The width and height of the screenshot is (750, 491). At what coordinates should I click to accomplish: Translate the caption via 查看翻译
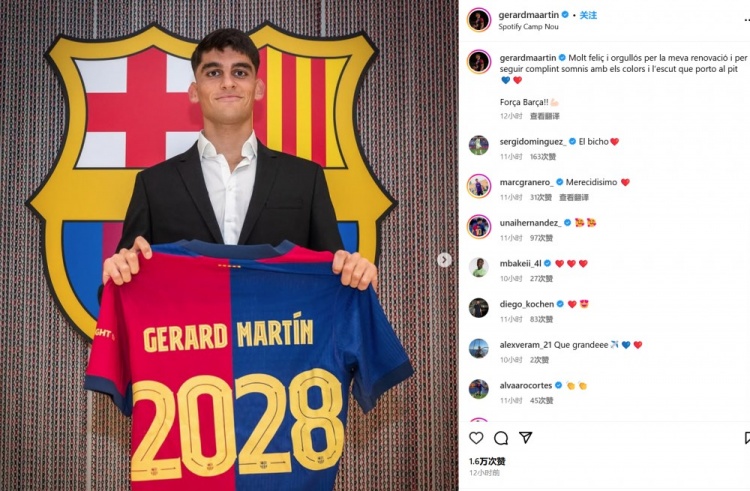[x=544, y=116]
